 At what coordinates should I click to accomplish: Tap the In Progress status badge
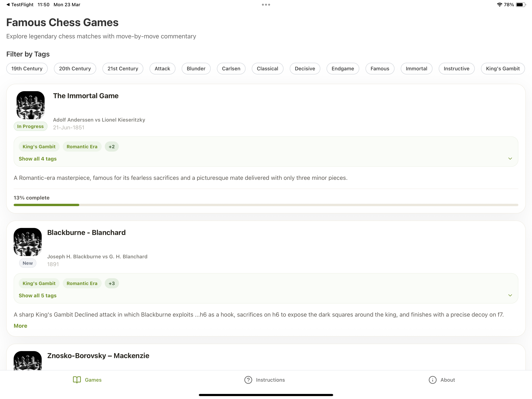(30, 126)
